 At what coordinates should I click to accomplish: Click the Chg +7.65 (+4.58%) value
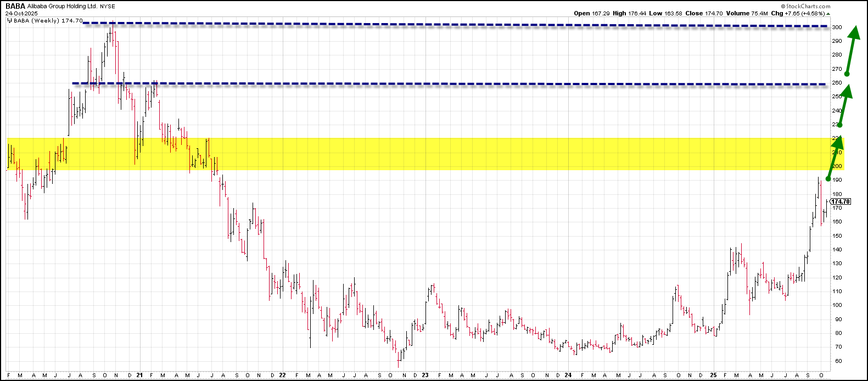(x=797, y=13)
